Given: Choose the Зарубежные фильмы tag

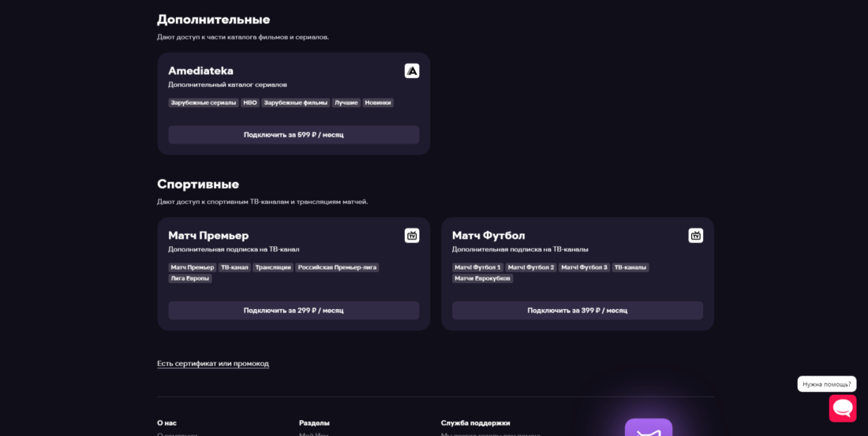Looking at the screenshot, I should pos(295,102).
